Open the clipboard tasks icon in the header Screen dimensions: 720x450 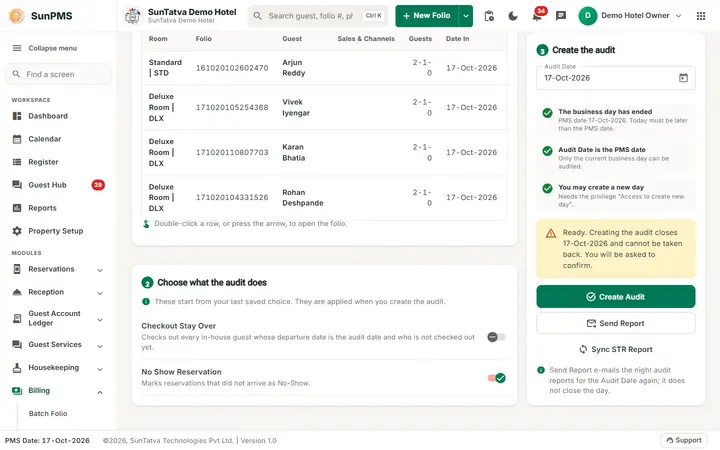(x=489, y=16)
